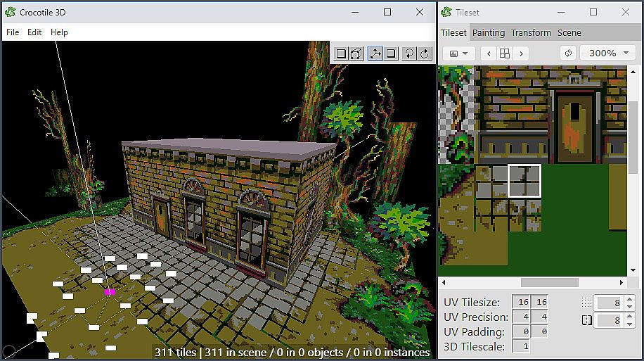Click the dotted grid icon beside spinner

(x=586, y=303)
